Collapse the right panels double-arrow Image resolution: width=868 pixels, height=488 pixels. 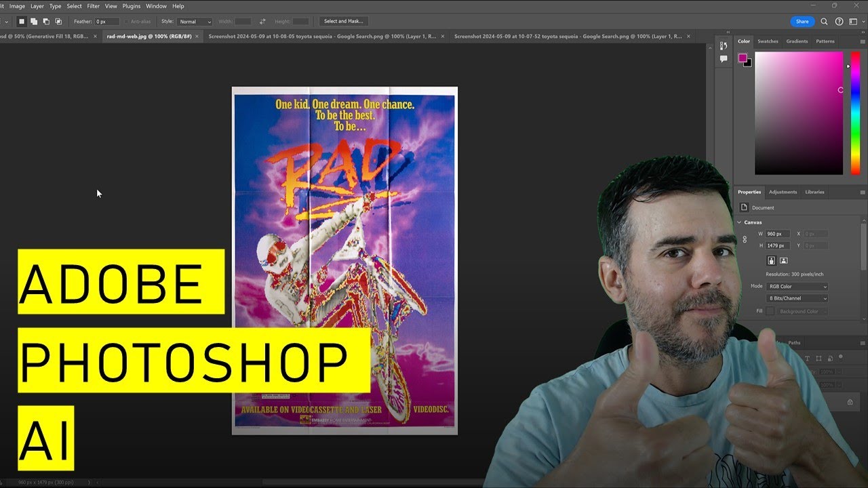862,33
